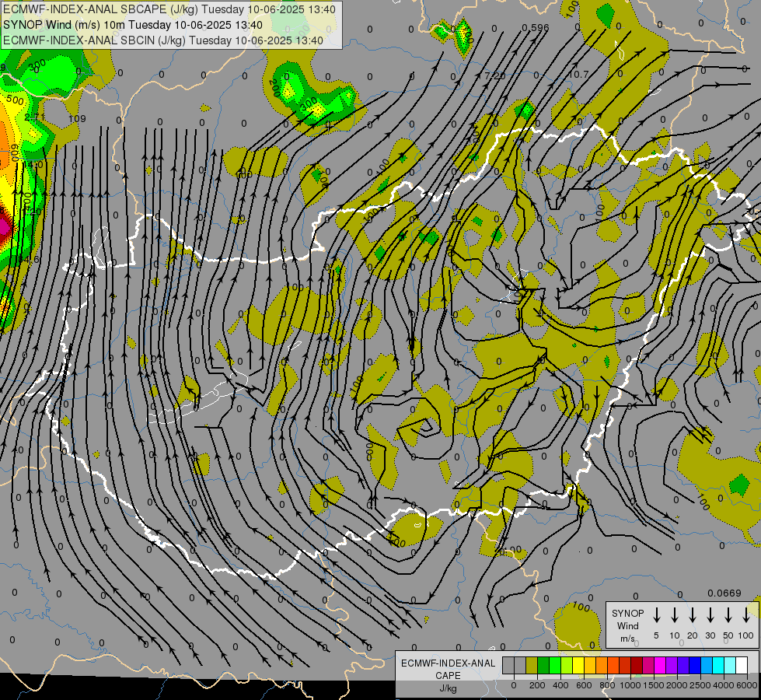Pick the dark red swatch at 1000
Image resolution: width=761 pixels, height=700 pixels.
click(637, 666)
